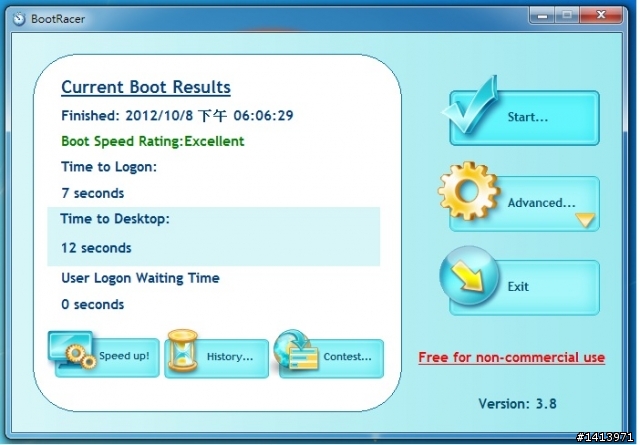Click the hourglass History icon
The width and height of the screenshot is (640, 445).
coord(183,350)
